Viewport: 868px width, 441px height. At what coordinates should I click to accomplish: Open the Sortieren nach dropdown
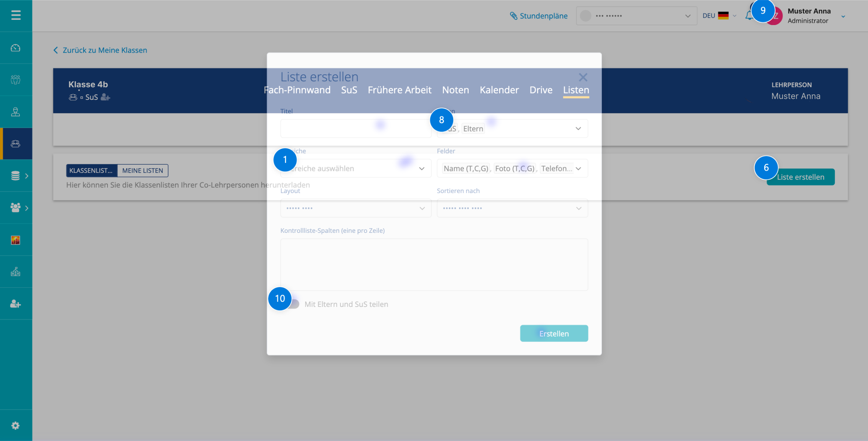point(512,208)
